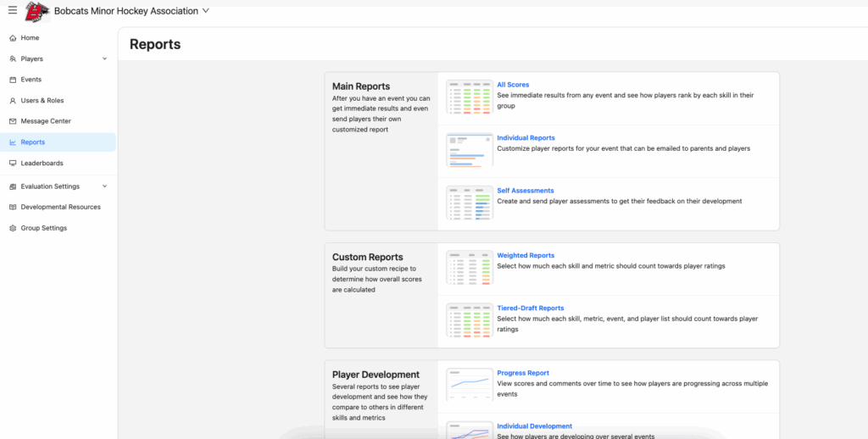
Task: Expand the Evaluation Settings chevron
Action: 104,186
